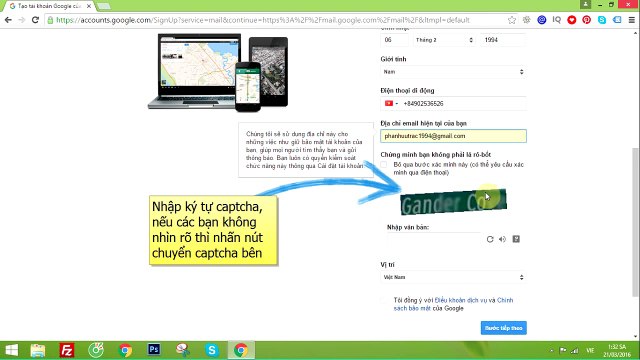Image resolution: width=640 pixels, height=360 pixels.
Task: Expand the Vị trí location dropdown
Action: pos(453,277)
